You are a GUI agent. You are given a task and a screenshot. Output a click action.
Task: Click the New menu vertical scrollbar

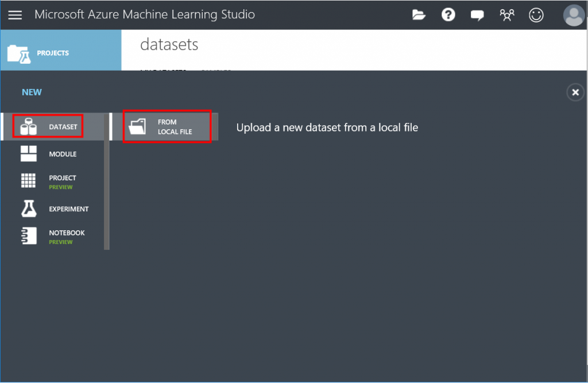click(x=107, y=181)
